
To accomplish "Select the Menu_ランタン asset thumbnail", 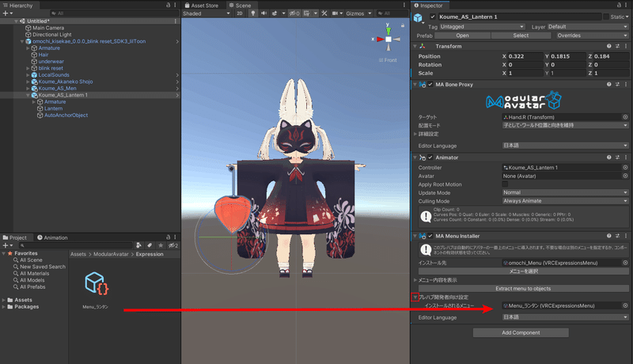I will click(x=96, y=282).
